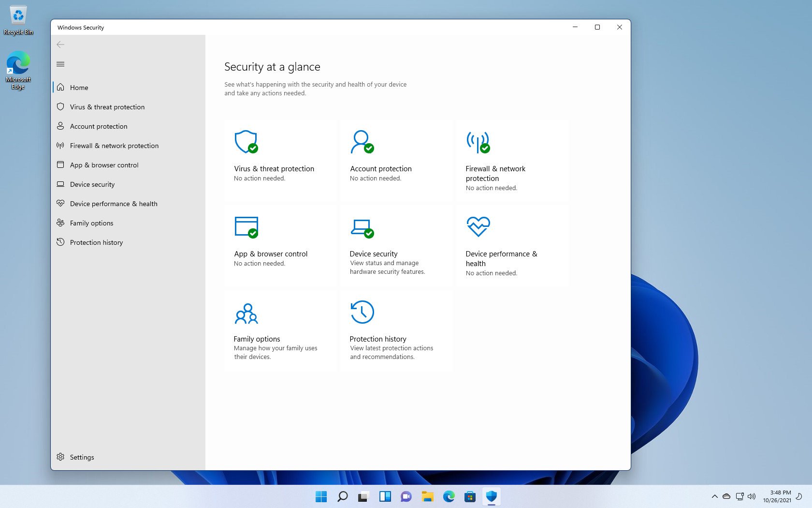Open Firewall & network protection via its signal icon
Viewport: 812px width, 508px height.
tap(478, 142)
